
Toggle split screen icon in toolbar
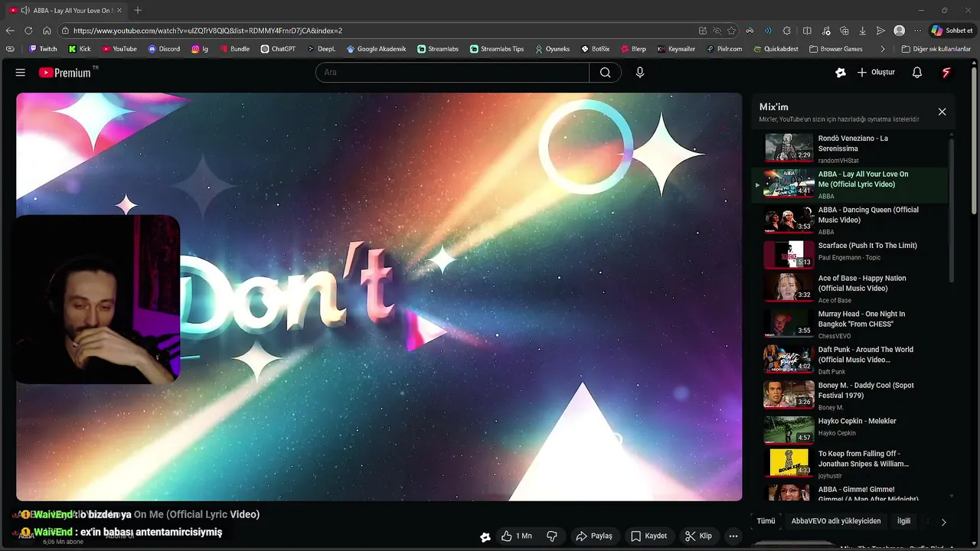tap(807, 31)
